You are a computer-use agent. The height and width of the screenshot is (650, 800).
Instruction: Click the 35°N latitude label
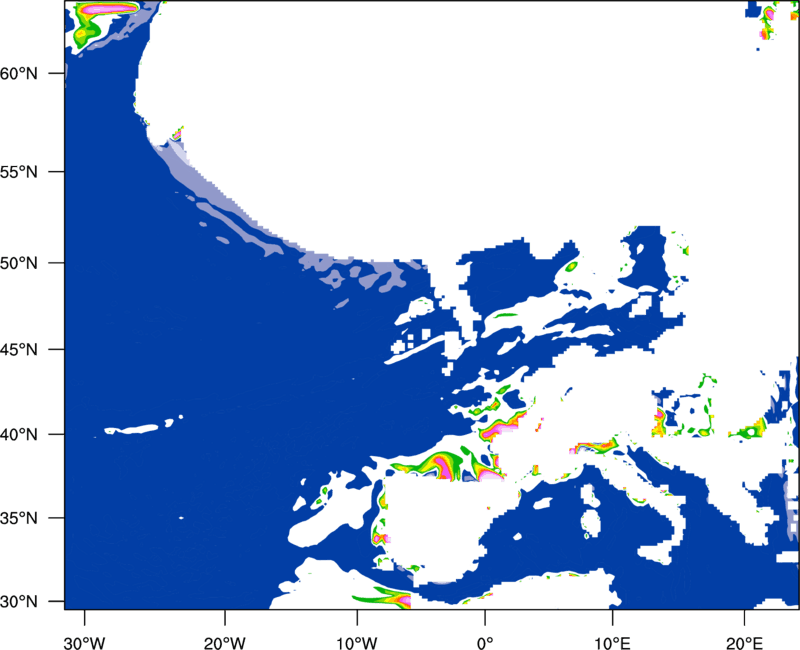point(19,518)
